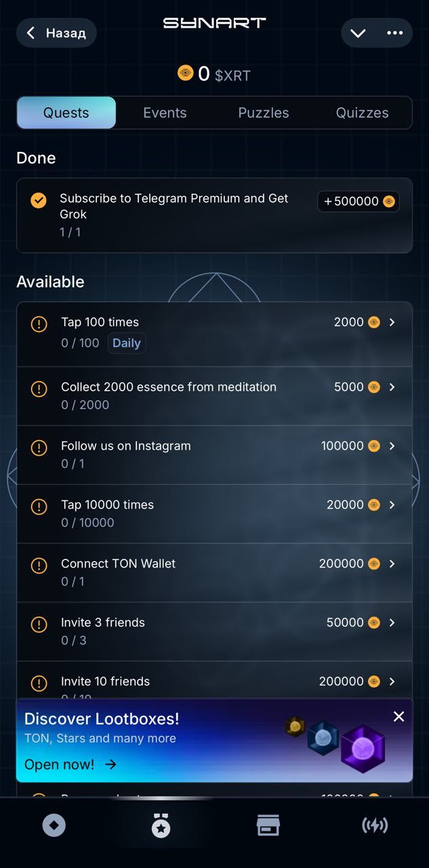Click the Назад back button
This screenshot has width=429, height=868.
tap(56, 33)
